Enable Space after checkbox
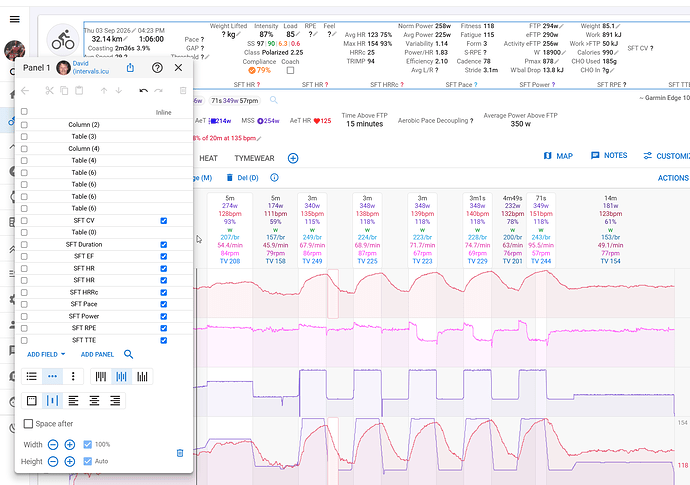690x485 pixels. (28, 423)
